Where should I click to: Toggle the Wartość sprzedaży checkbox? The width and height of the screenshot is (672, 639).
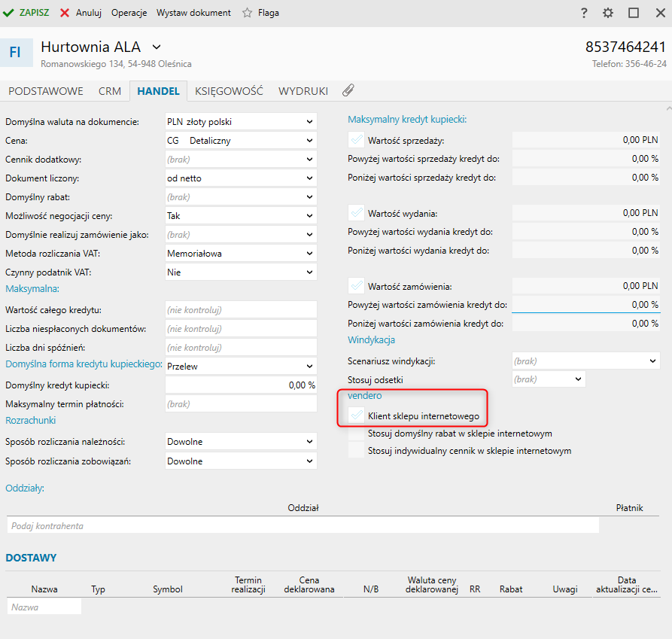[x=357, y=140]
